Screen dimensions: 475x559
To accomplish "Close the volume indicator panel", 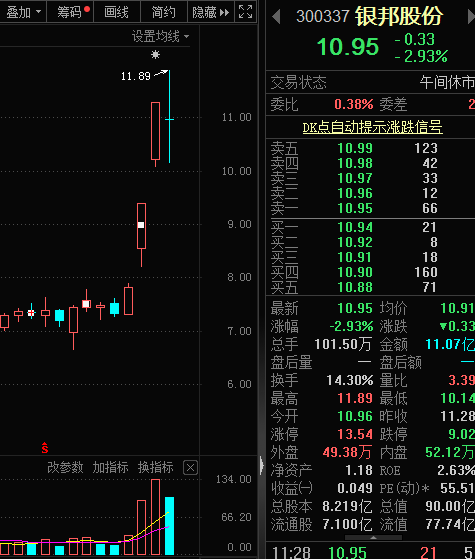I will [190, 467].
